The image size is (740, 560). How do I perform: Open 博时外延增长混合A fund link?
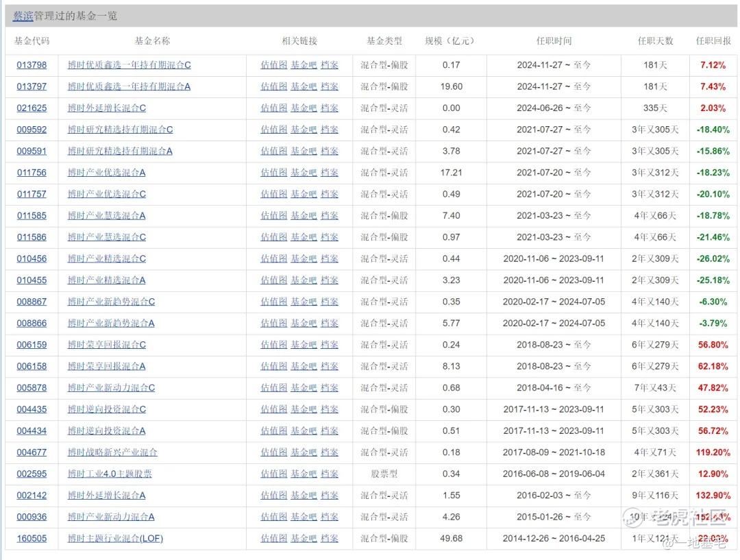coord(106,496)
